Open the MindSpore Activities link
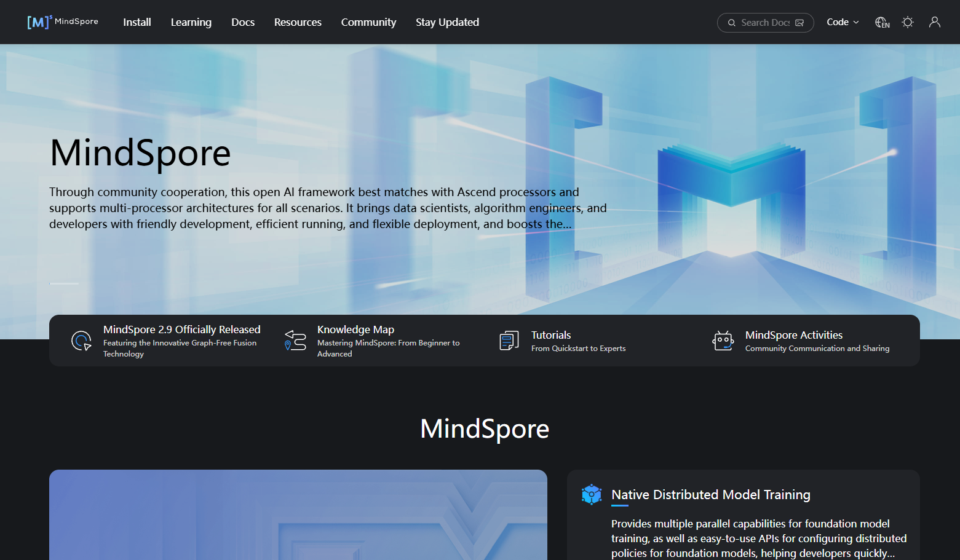Viewport: 960px width, 560px height. click(794, 335)
